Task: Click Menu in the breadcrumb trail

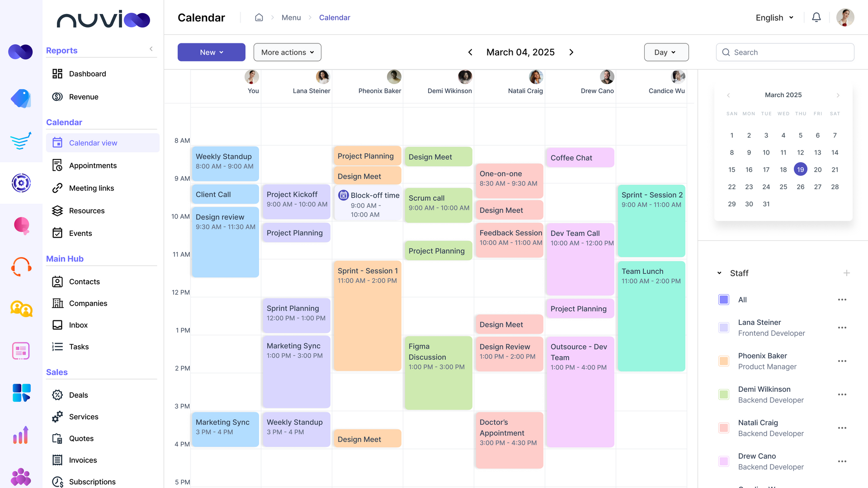Action: pyautogui.click(x=291, y=17)
